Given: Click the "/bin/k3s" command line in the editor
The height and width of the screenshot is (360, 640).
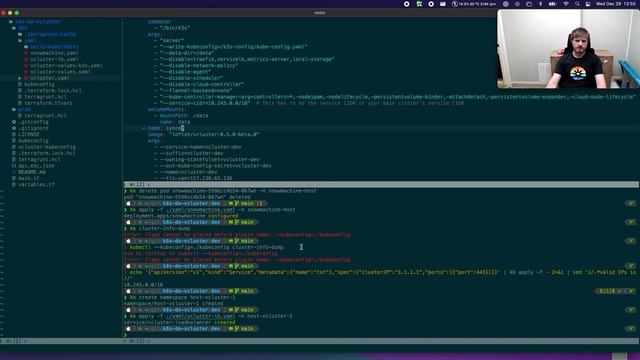Looking at the screenshot, I should click(x=172, y=28).
